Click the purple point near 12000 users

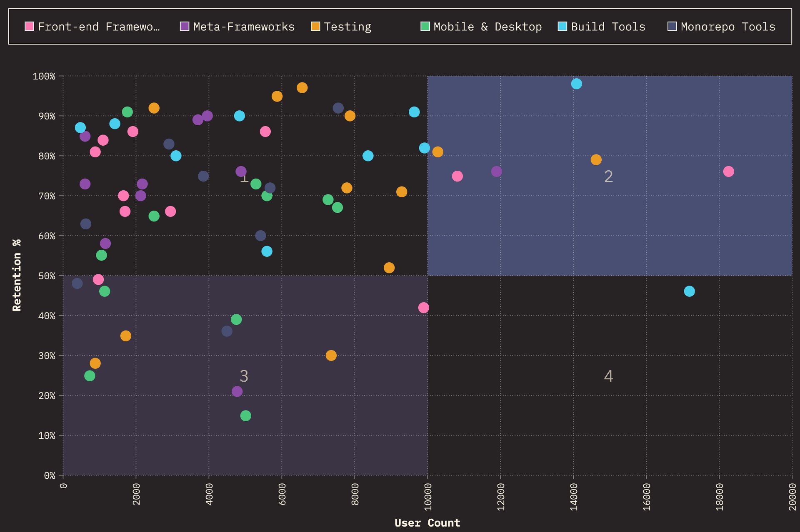click(x=496, y=172)
